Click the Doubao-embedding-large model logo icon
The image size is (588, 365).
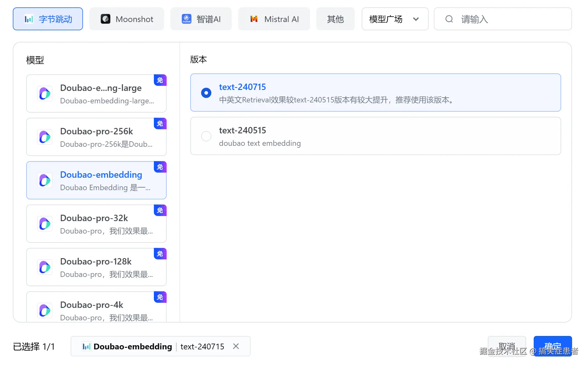45,94
